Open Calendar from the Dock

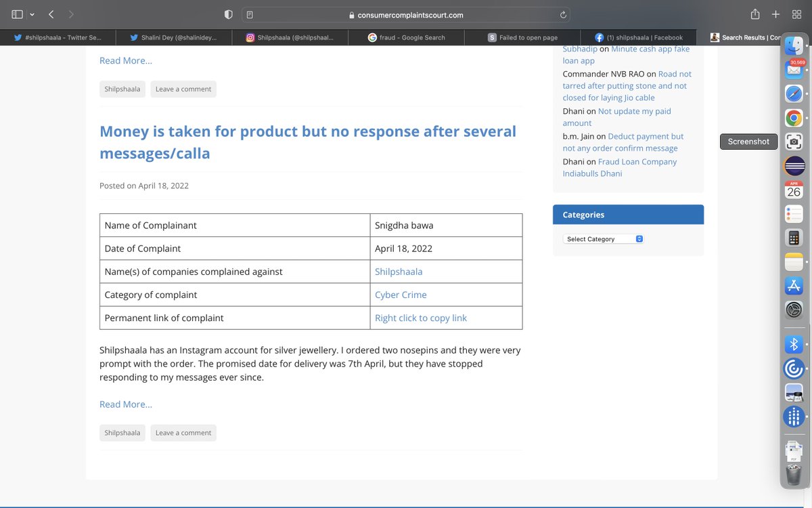click(794, 190)
